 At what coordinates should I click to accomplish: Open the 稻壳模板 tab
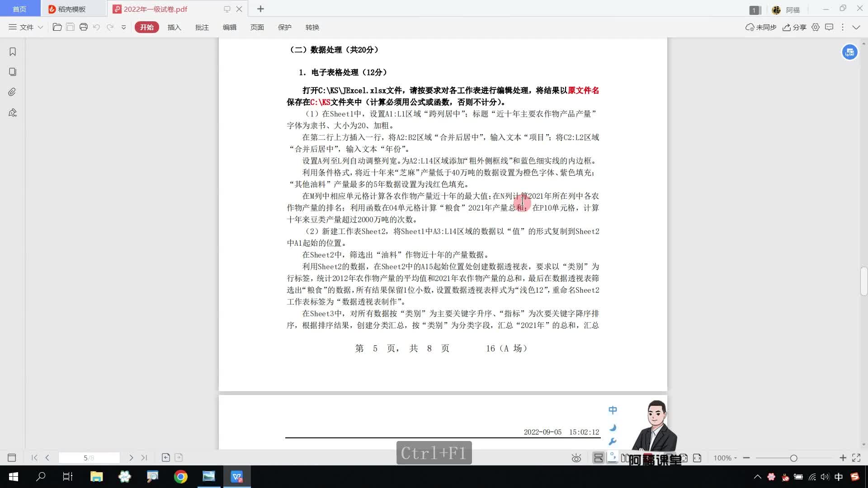click(x=71, y=9)
